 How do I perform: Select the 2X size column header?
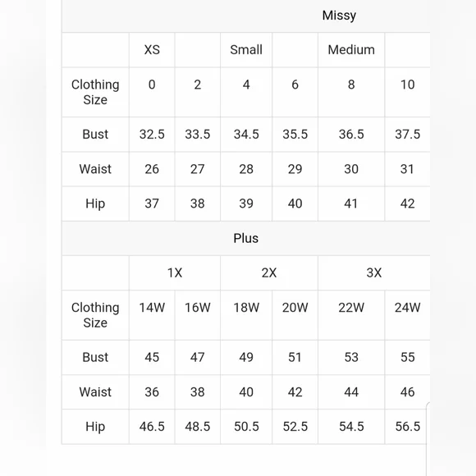tap(269, 272)
